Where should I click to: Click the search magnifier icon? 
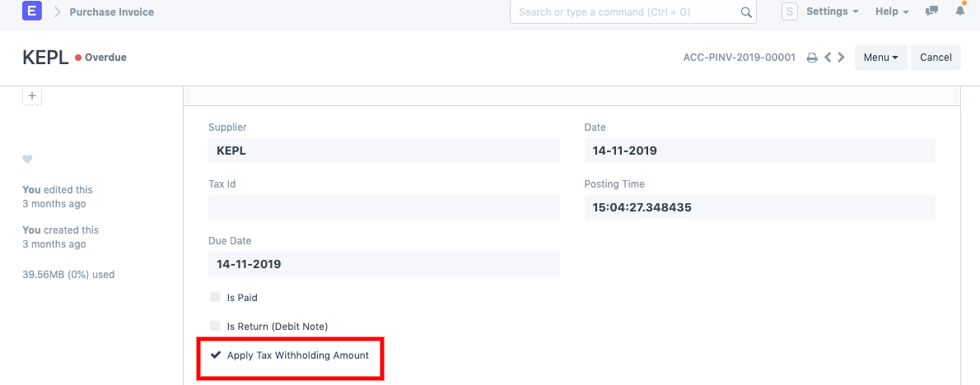point(745,12)
